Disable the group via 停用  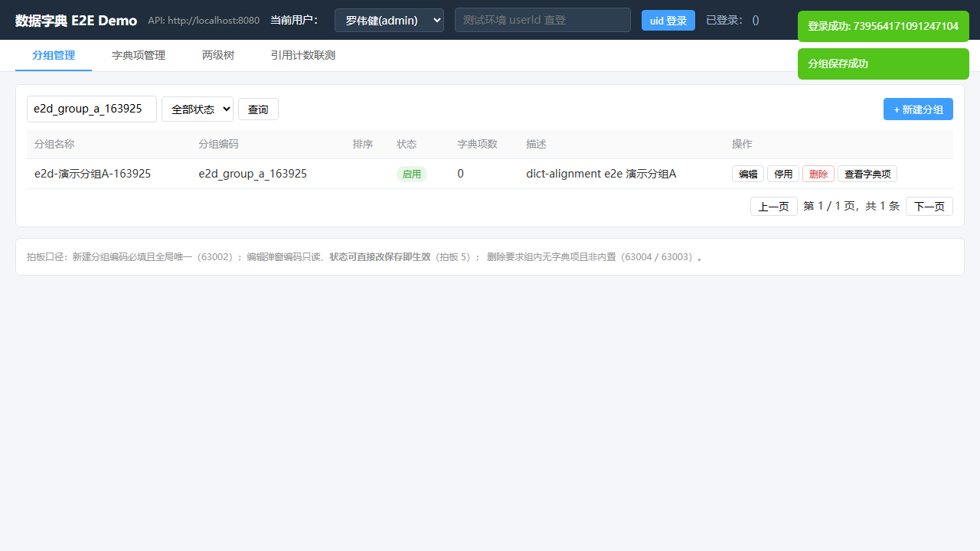click(x=783, y=174)
